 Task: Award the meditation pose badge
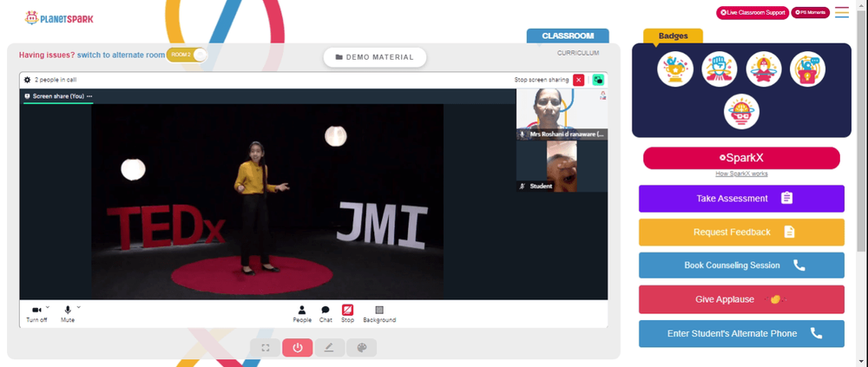tap(763, 69)
